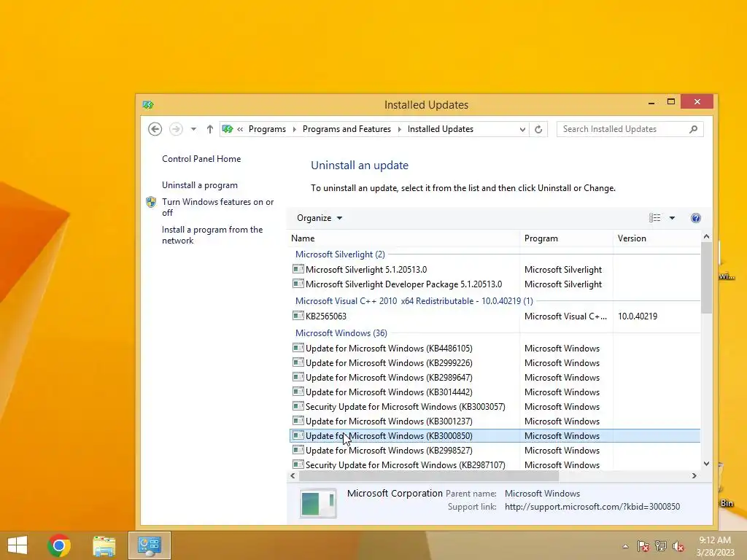The width and height of the screenshot is (747, 560).
Task: Click the Installed Updates breadcrumb
Action: 440,129
